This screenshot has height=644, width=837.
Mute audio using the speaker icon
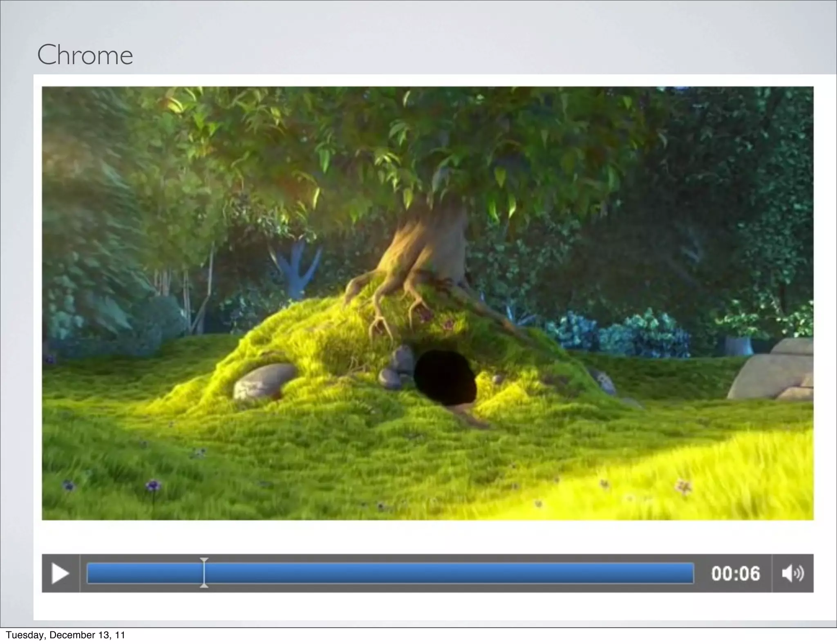coord(792,573)
